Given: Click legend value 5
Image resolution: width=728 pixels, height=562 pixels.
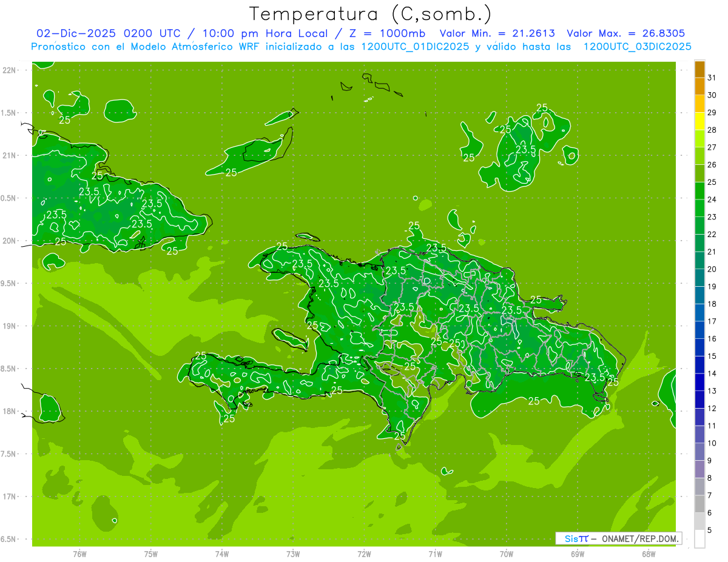Looking at the screenshot, I should (x=710, y=530).
